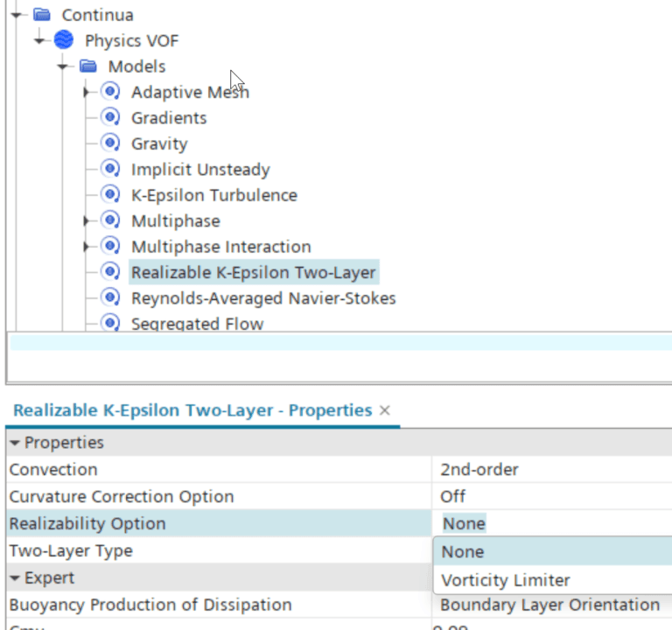Expand the Multiphase Interaction node
The height and width of the screenshot is (630, 672).
click(x=86, y=247)
